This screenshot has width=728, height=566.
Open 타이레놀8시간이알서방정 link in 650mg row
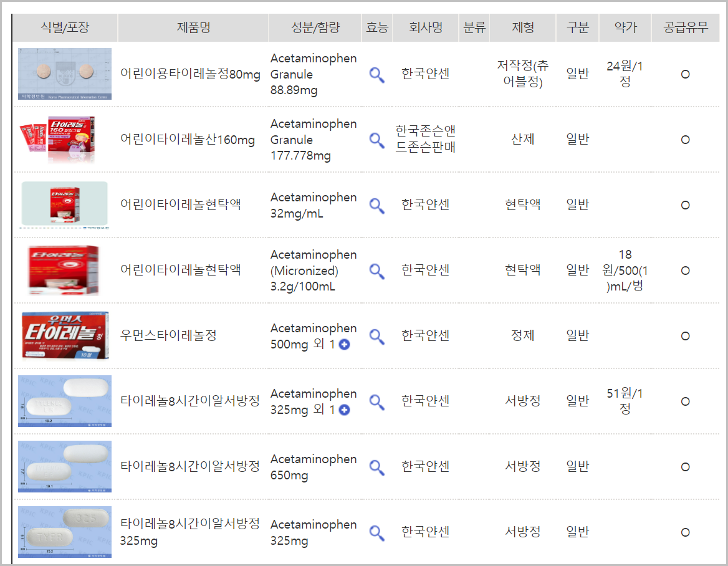(x=190, y=466)
